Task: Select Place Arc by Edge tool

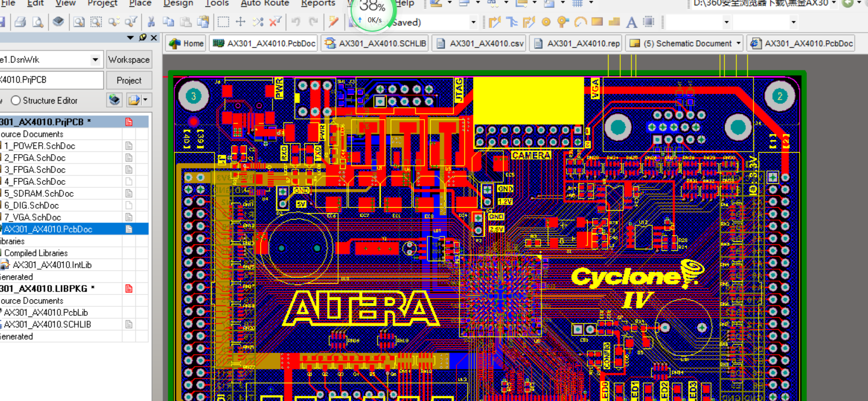Action: [x=580, y=22]
